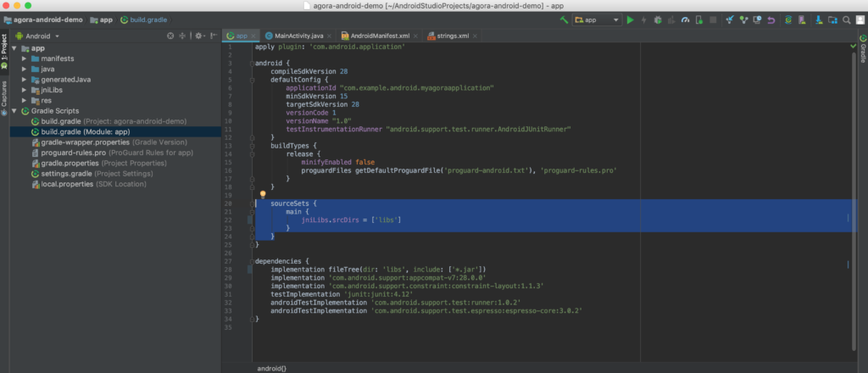Click the app breadcrumb in navigation bar

[x=102, y=20]
